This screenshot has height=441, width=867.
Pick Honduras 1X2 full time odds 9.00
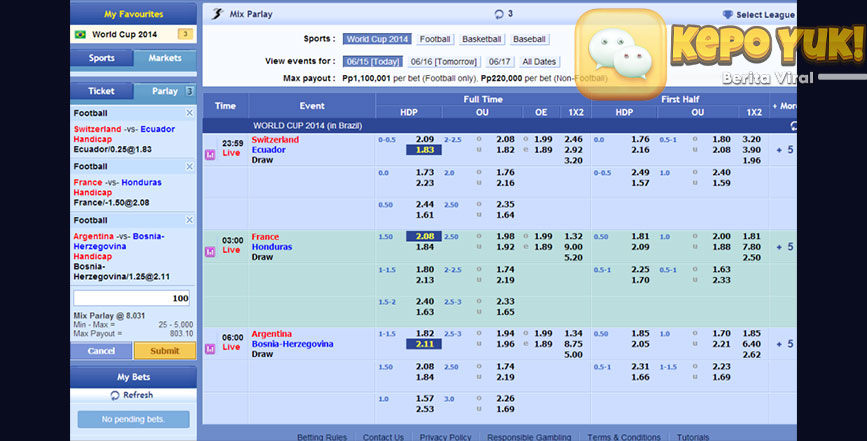[x=573, y=247]
